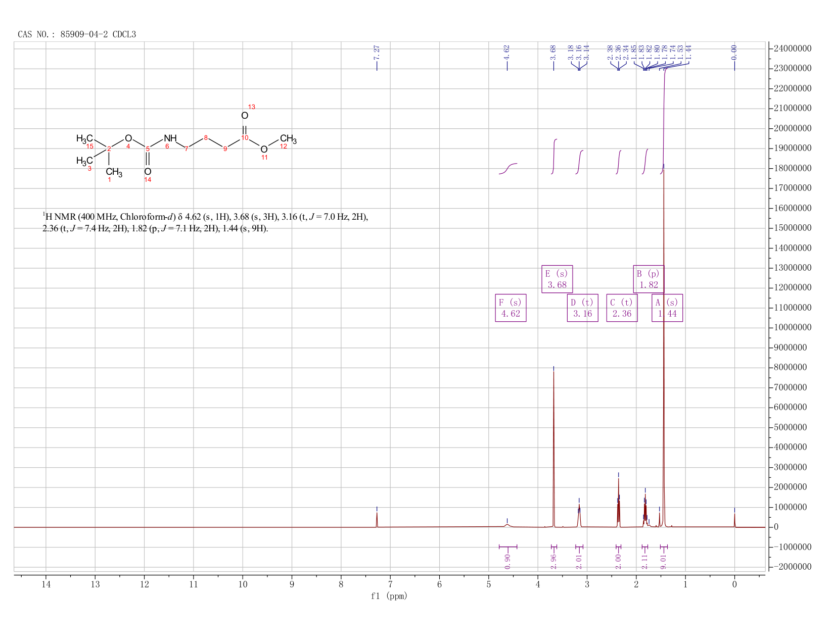
Task: Select the 0.90 integral value below axis
Action: pos(508,562)
